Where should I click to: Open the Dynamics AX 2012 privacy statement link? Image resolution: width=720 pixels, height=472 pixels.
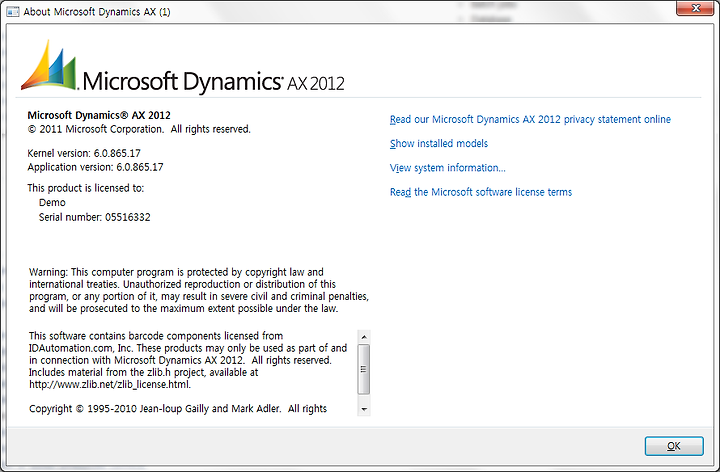click(x=530, y=119)
